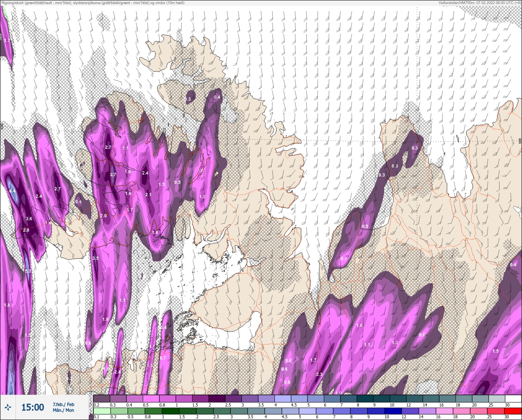Click the 3.5 precipitation value on the map
The height and width of the screenshot is (420, 522).
click(x=95, y=258)
